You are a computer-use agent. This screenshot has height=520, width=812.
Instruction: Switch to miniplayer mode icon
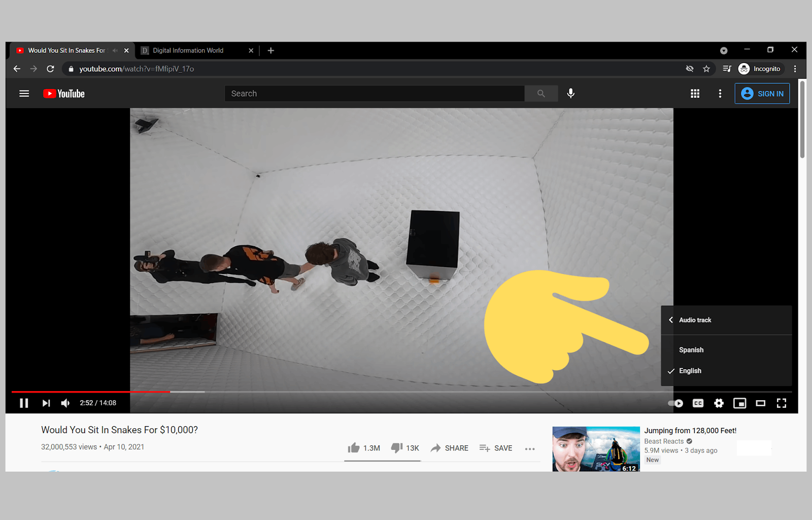(x=739, y=403)
